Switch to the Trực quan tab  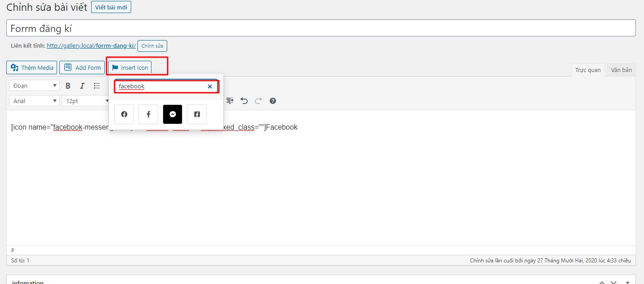click(x=588, y=70)
